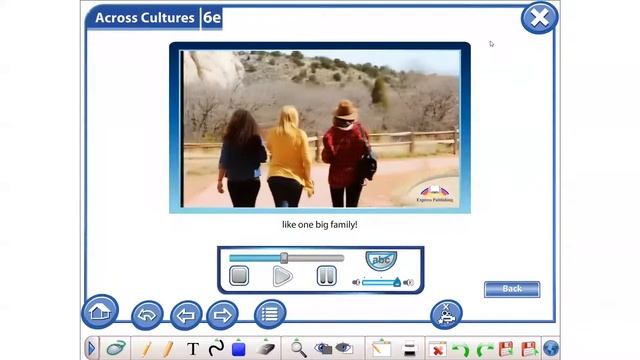Image resolution: width=640 pixels, height=360 pixels.
Task: Click the video camera tools button
Action: [446, 314]
